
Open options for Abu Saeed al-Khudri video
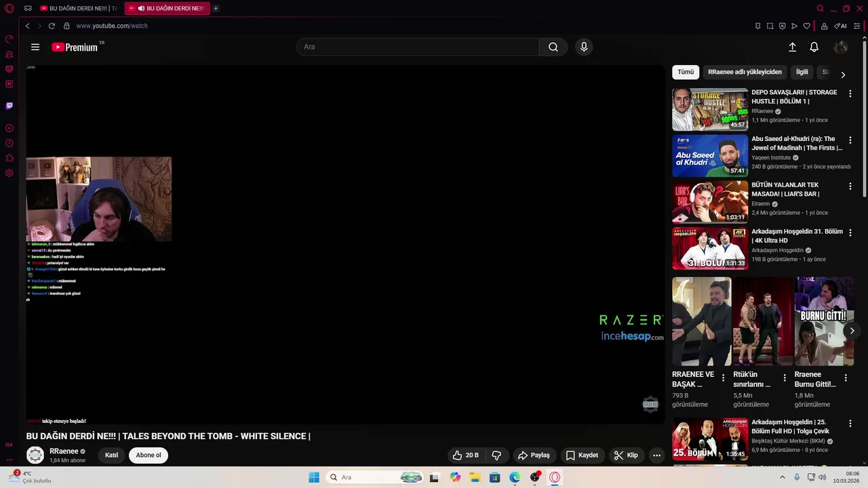coord(850,140)
